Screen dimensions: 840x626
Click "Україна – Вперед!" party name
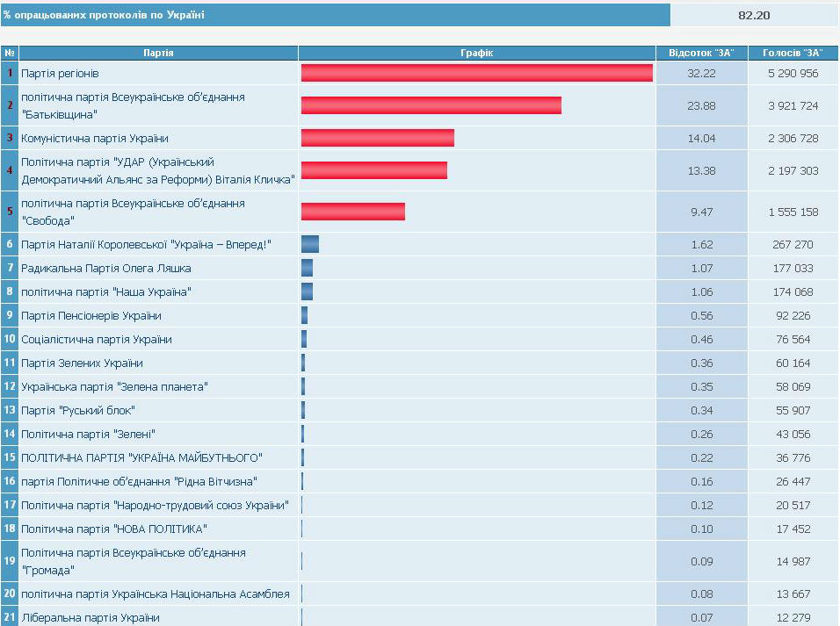pos(146,245)
